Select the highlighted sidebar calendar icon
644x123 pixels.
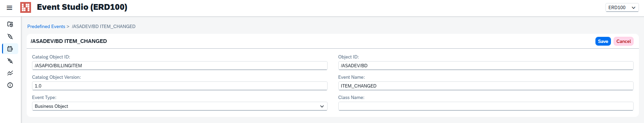click(10, 49)
